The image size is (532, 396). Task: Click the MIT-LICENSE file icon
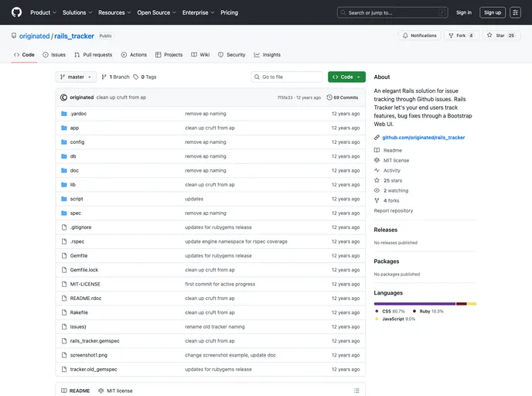click(63, 284)
